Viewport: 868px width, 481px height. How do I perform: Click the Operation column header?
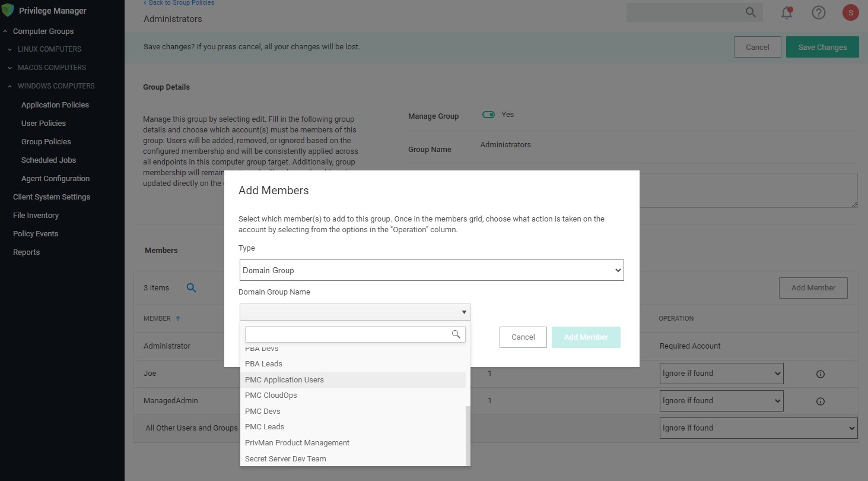676,319
